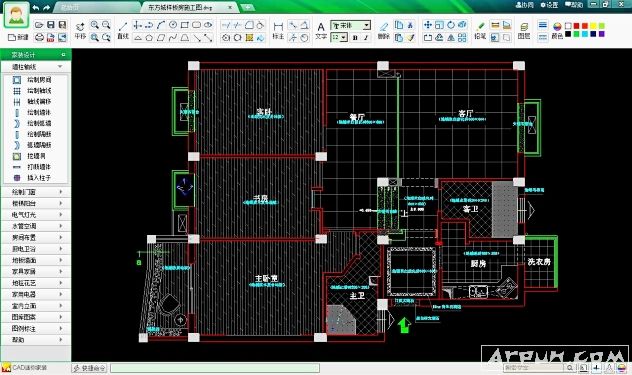Click the command input field at bottom
The height and width of the screenshot is (375, 632).
(x=215, y=368)
